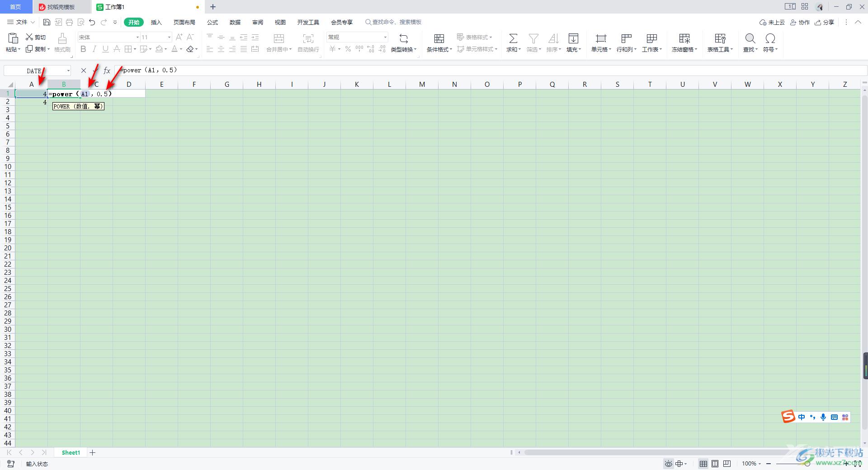The width and height of the screenshot is (868, 470).
Task: Click the Symbol (符号) omega icon
Action: coord(770,38)
